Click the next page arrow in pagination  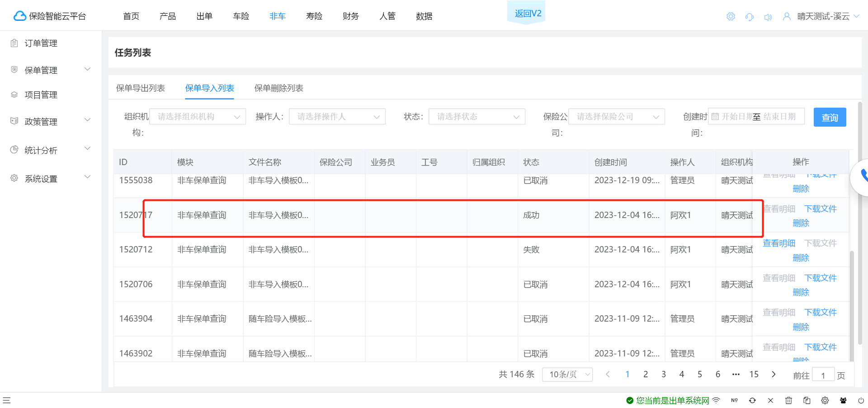tap(774, 375)
